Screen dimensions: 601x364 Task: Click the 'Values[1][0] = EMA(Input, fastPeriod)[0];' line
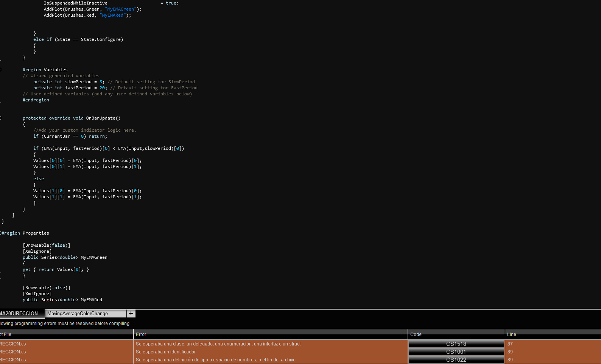[x=87, y=191]
